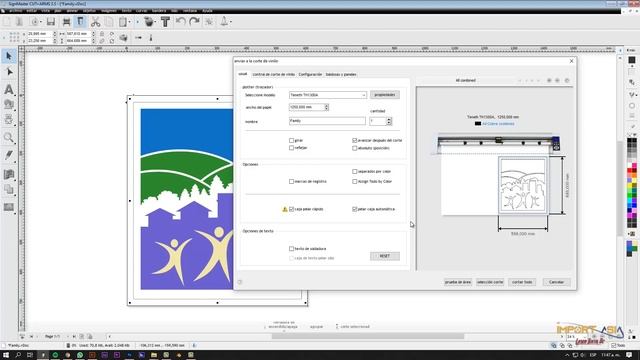This screenshot has height=360, width=640.
Task: Click the horizontal scrollbar below the canvas
Action: click(367, 336)
